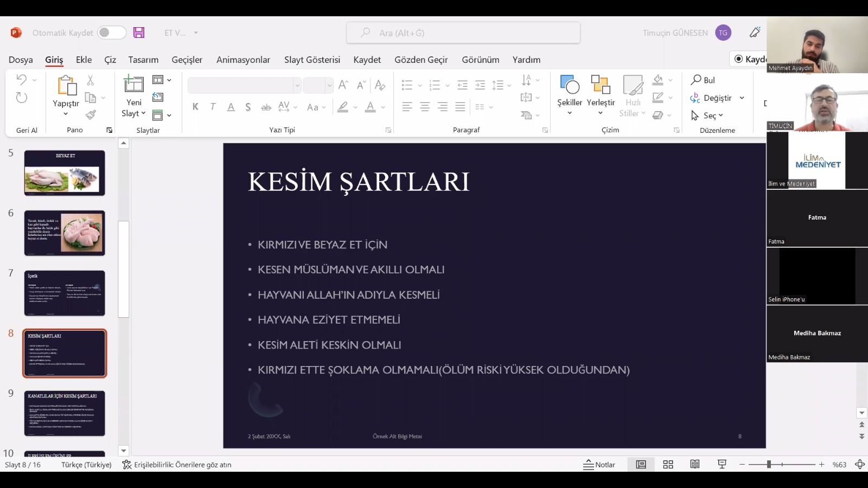Click the decrease font size icon
The height and width of the screenshot is (488, 868).
click(x=361, y=85)
